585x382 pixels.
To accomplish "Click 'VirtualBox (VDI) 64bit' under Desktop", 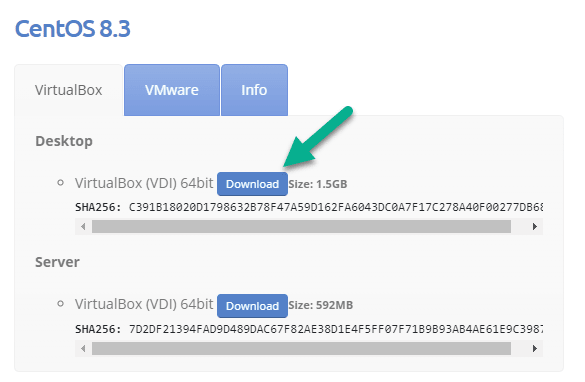I will pyautogui.click(x=144, y=183).
